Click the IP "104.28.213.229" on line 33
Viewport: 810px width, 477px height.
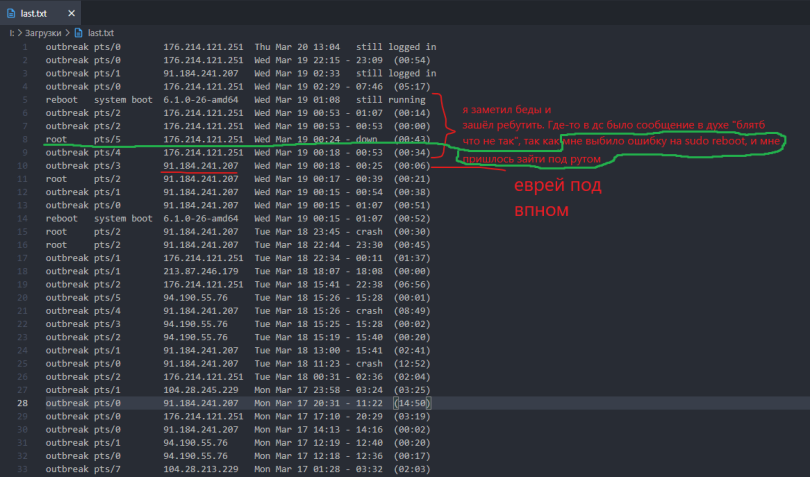pyautogui.click(x=201, y=469)
